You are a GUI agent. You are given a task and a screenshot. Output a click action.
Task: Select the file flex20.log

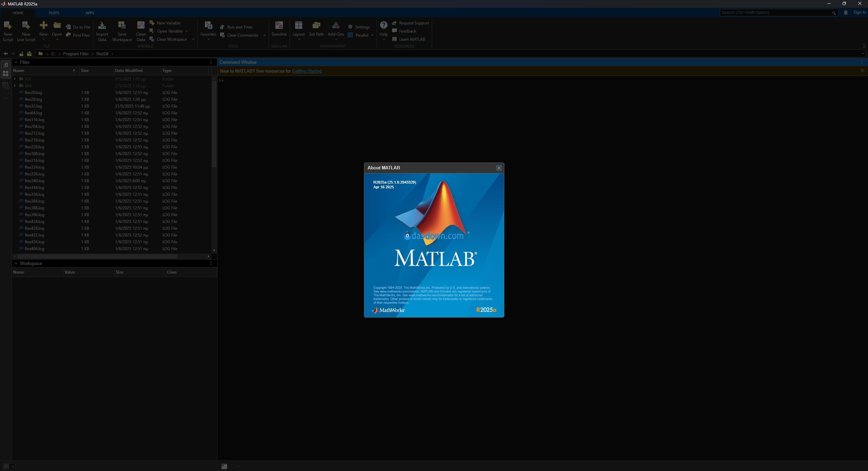[x=33, y=93]
